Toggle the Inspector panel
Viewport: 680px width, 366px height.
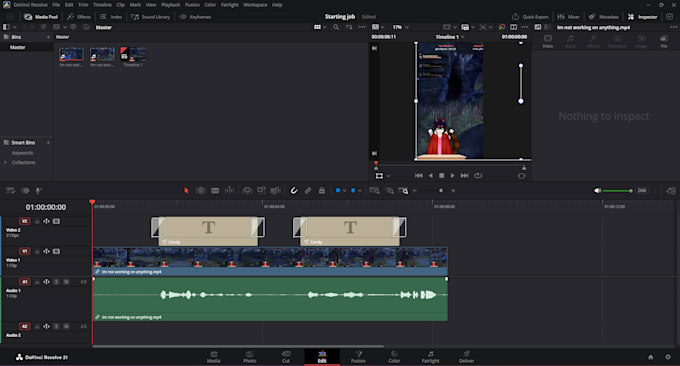pyautogui.click(x=643, y=17)
